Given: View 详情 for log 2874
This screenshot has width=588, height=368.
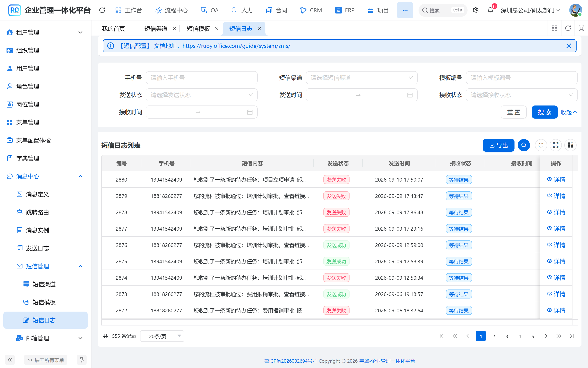Looking at the screenshot, I should (556, 278).
